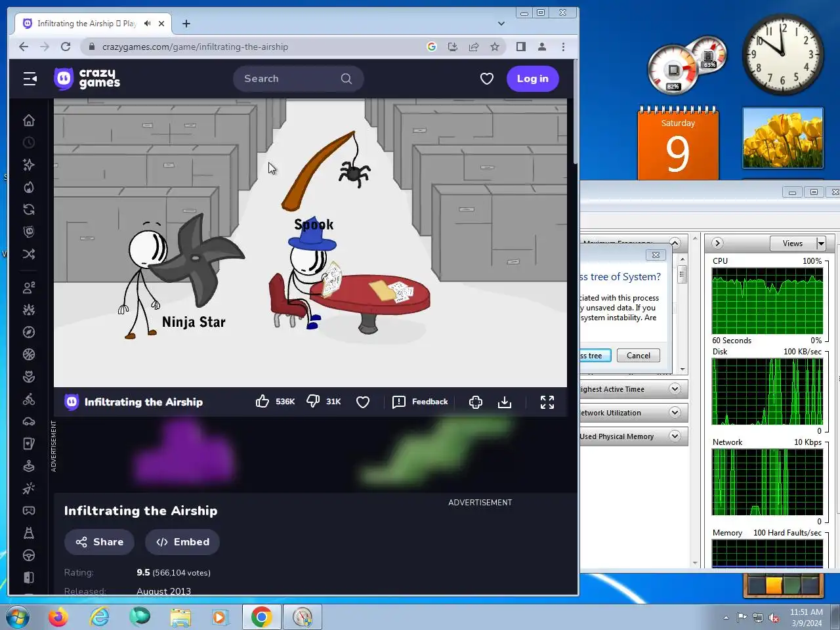The width and height of the screenshot is (840, 630).
Task: Click the Chrome address bar URL
Action: (195, 47)
